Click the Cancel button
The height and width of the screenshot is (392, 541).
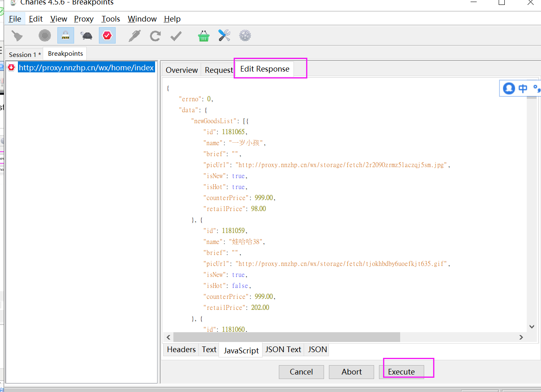(x=301, y=372)
